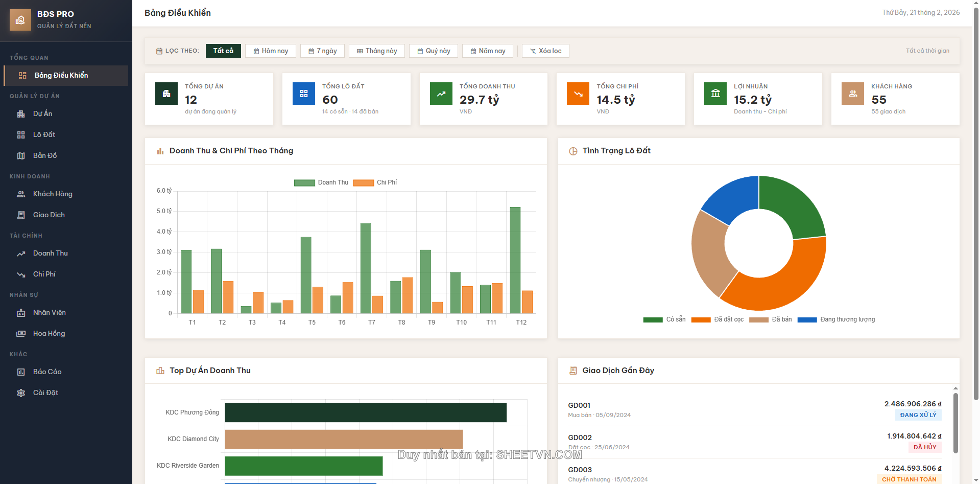Open the Tổng Dự Án stat card
This screenshot has width=980, height=484.
(x=209, y=99)
